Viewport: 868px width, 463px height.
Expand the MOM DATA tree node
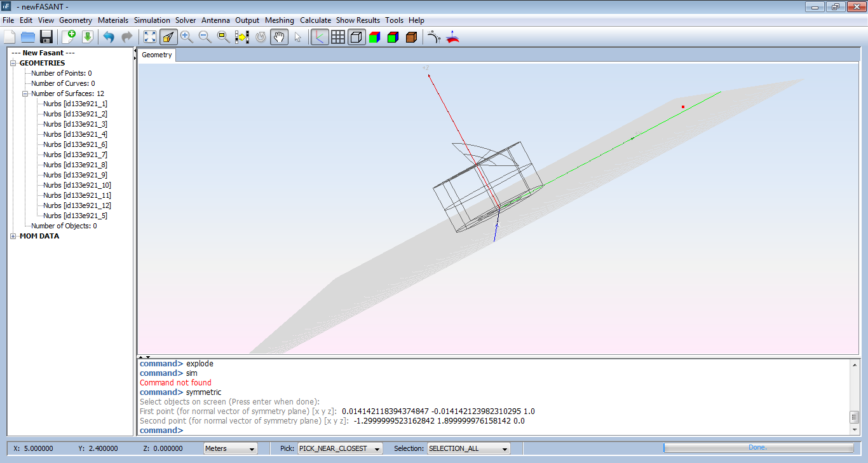pos(14,236)
